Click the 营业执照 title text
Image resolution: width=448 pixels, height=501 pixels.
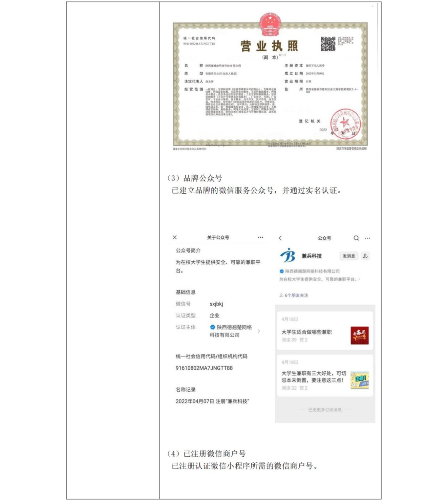coord(270,46)
